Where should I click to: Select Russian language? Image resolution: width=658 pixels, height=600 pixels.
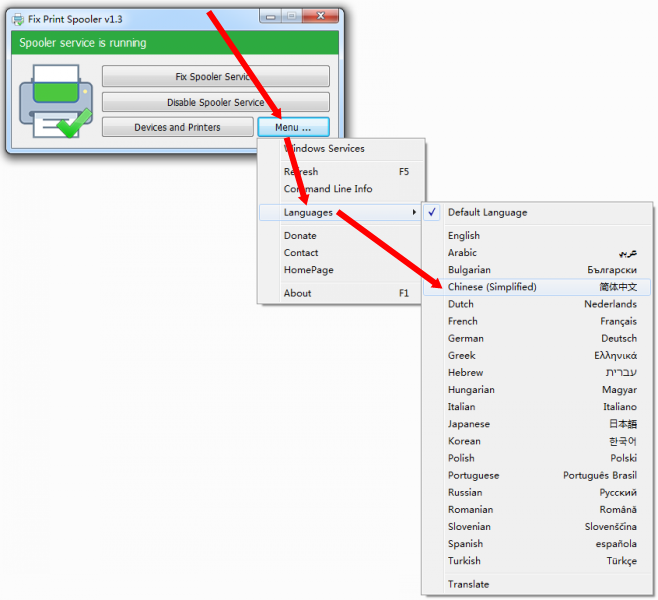[x=537, y=493]
